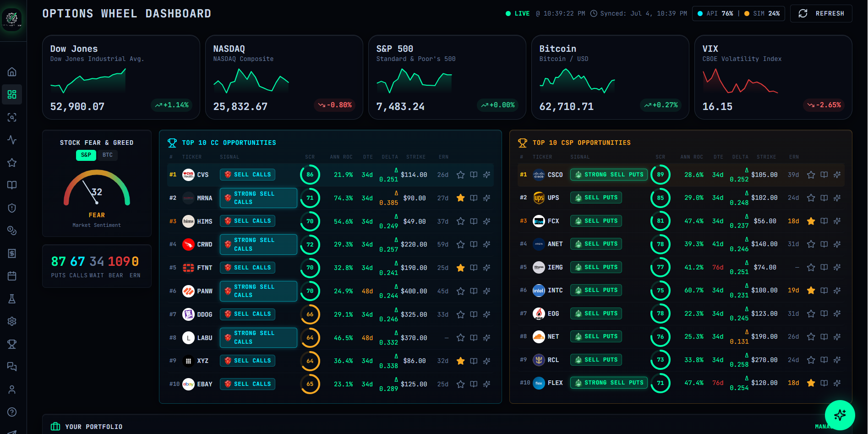
Task: Open the Dow Jones index card
Action: [x=121, y=77]
